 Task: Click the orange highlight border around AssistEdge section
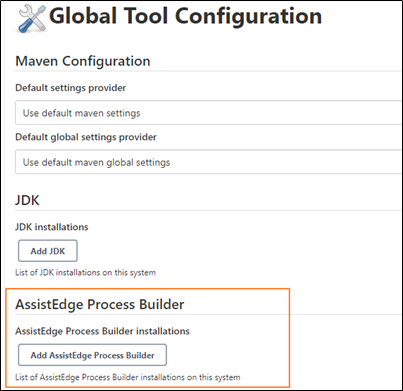[x=289, y=338]
